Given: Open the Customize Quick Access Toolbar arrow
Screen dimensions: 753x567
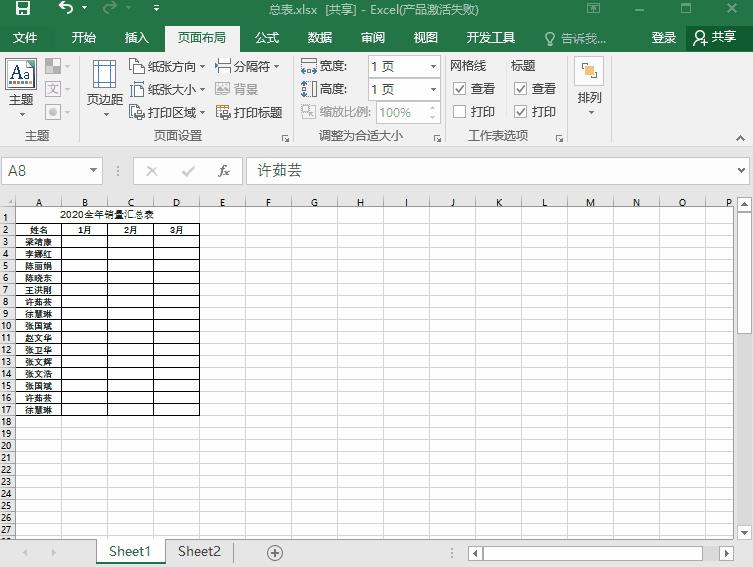Looking at the screenshot, I should pos(156,8).
